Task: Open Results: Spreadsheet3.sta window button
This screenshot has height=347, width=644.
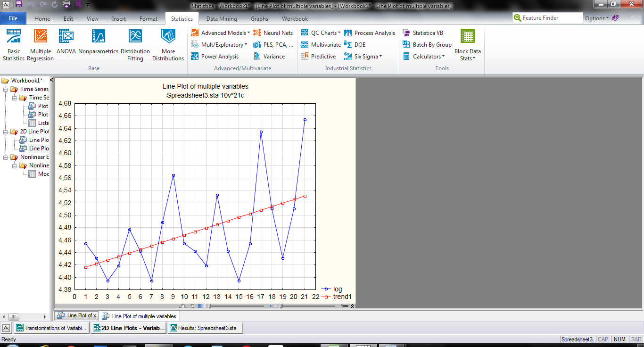Action: point(205,328)
